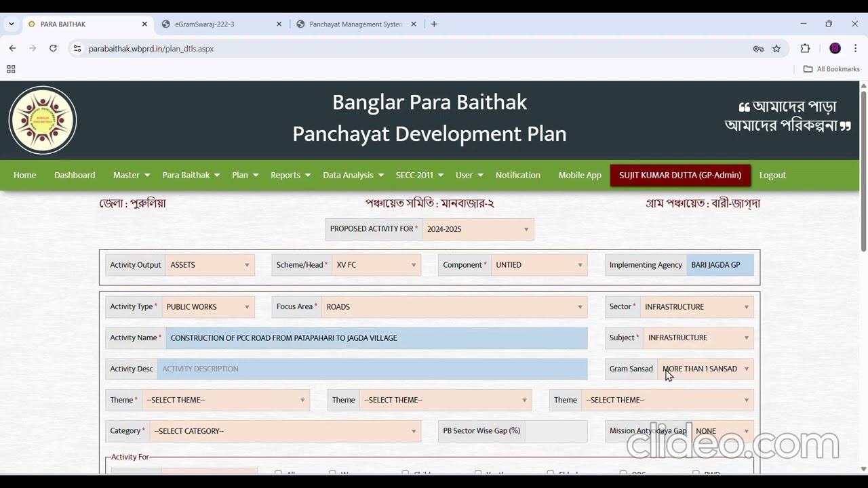Close the eGramSwaraj-222-3 tab
This screenshot has width=868, height=488.
pos(279,24)
